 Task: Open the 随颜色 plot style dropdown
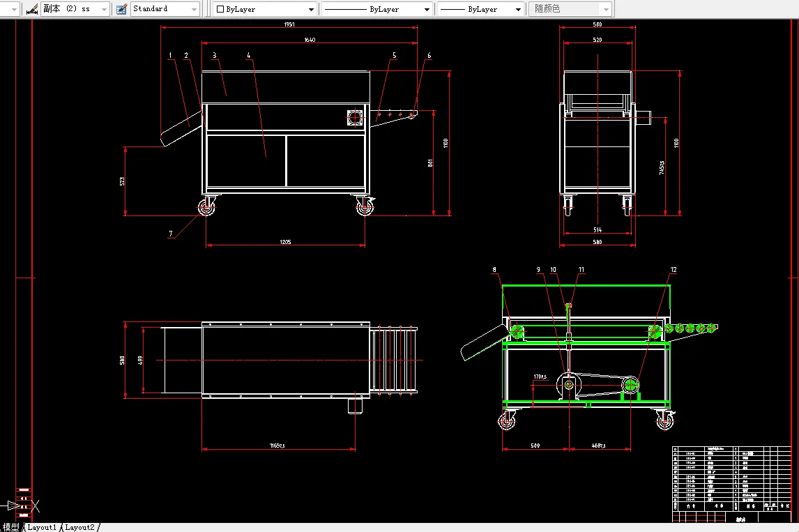click(570, 9)
